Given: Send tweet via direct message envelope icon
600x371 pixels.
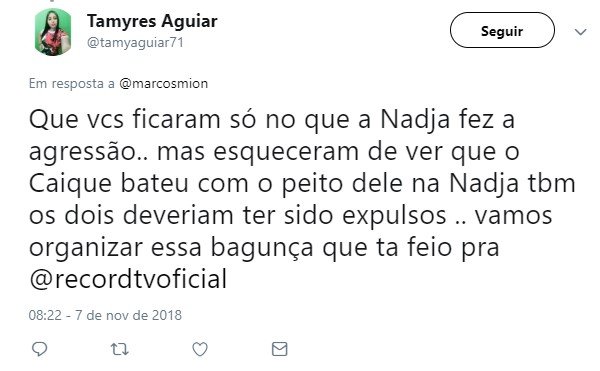Looking at the screenshot, I should tap(279, 349).
